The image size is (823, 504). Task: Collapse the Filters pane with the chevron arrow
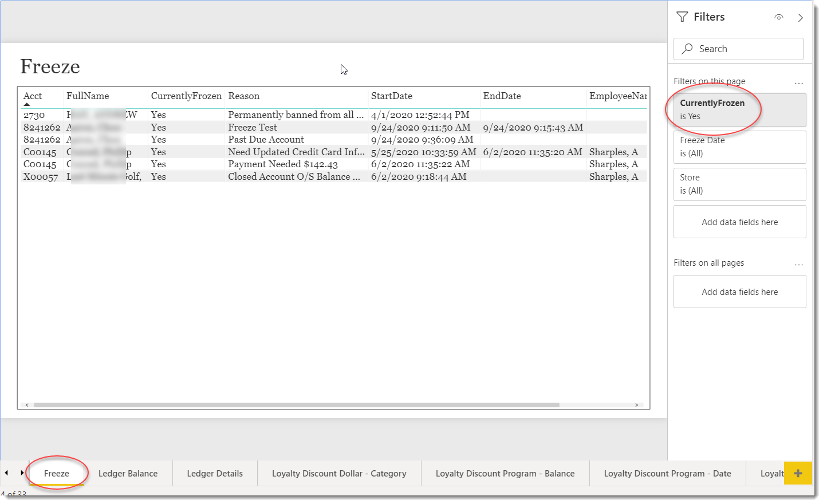tap(801, 18)
